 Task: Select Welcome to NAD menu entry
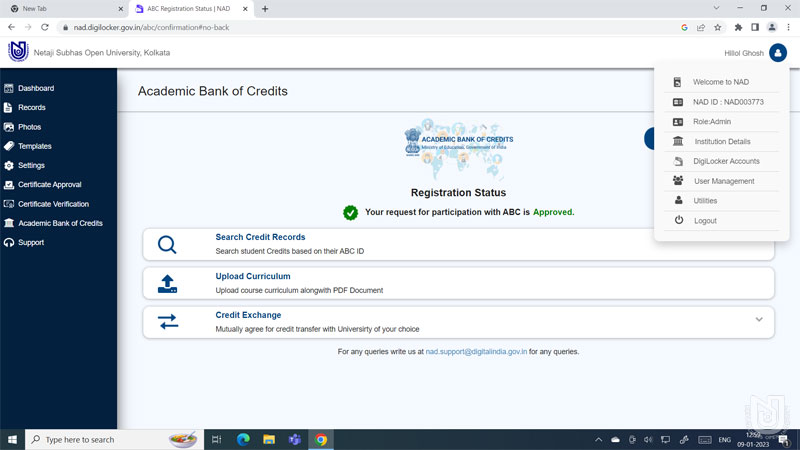721,82
